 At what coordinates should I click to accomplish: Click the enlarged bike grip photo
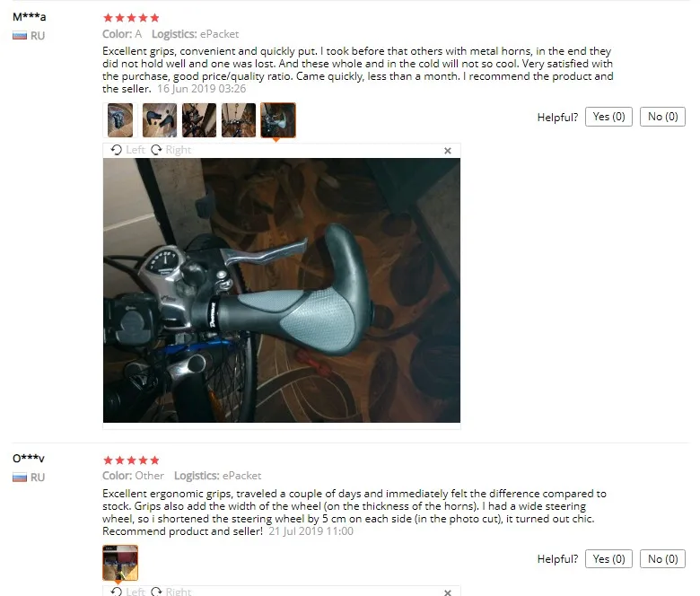[282, 290]
